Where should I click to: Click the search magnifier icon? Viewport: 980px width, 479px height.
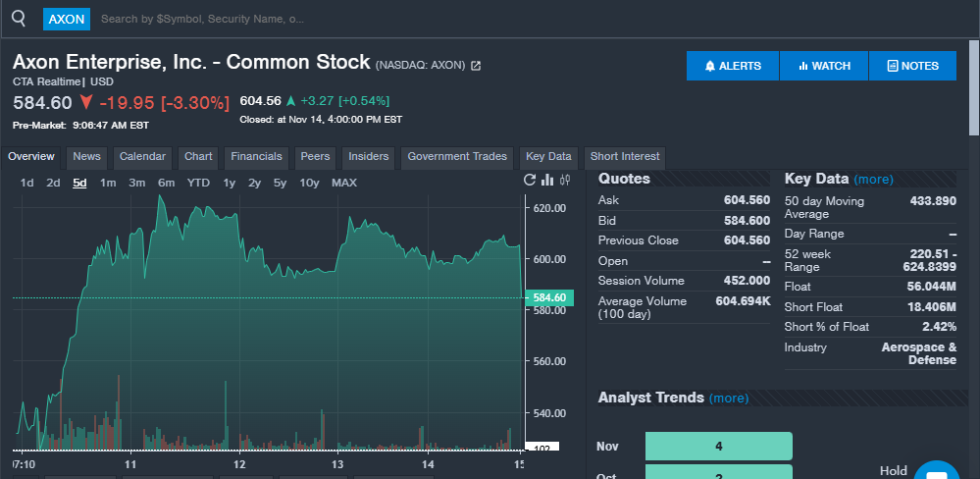pos(19,18)
